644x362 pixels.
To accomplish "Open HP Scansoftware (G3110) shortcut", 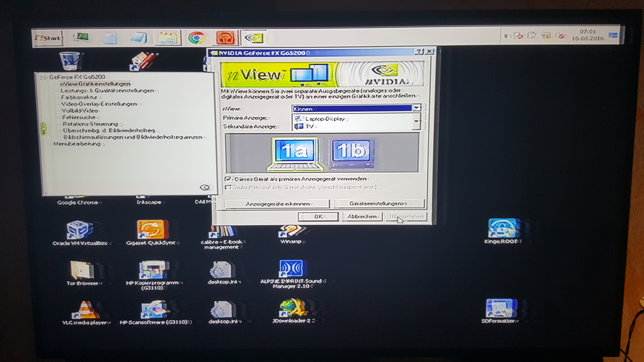I will point(155,313).
